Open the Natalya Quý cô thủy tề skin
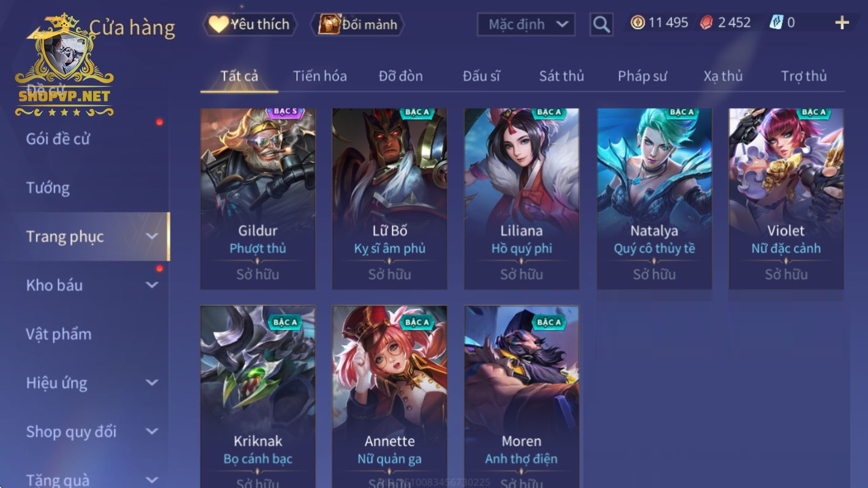Screen dimensions: 868x488 coord(654,199)
